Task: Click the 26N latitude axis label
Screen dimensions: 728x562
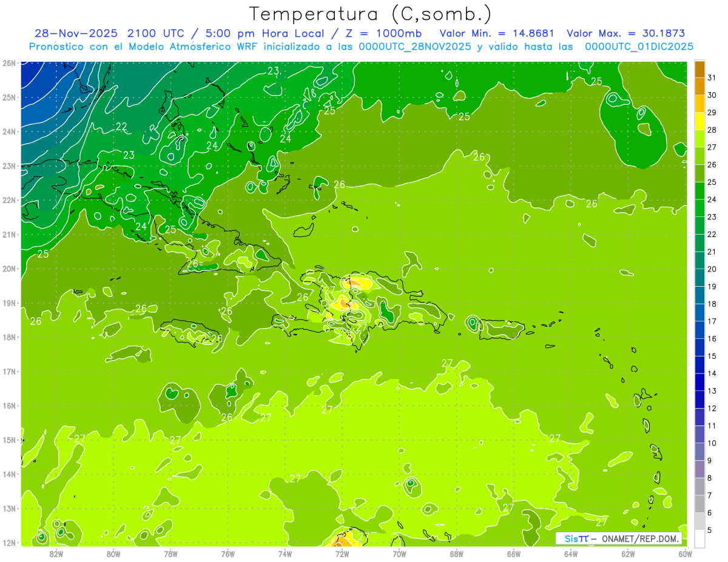Action: point(9,63)
